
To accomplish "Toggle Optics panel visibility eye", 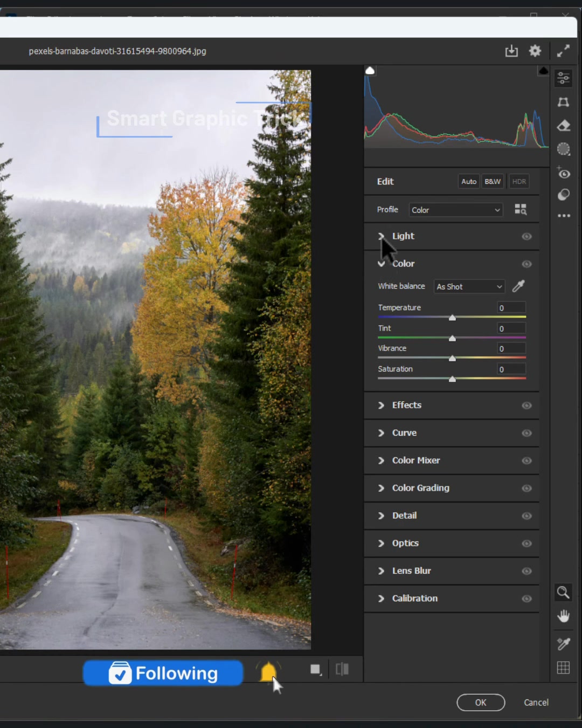I will (x=526, y=544).
